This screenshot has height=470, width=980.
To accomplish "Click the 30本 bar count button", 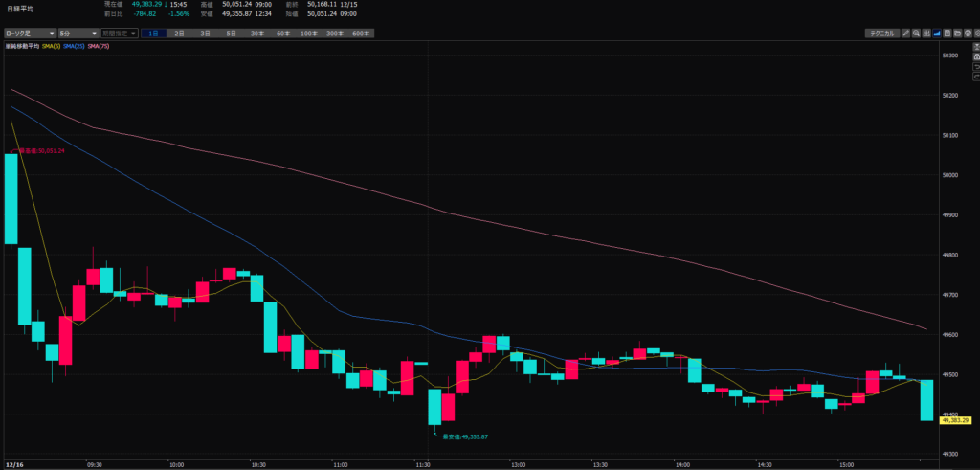I will 256,34.
